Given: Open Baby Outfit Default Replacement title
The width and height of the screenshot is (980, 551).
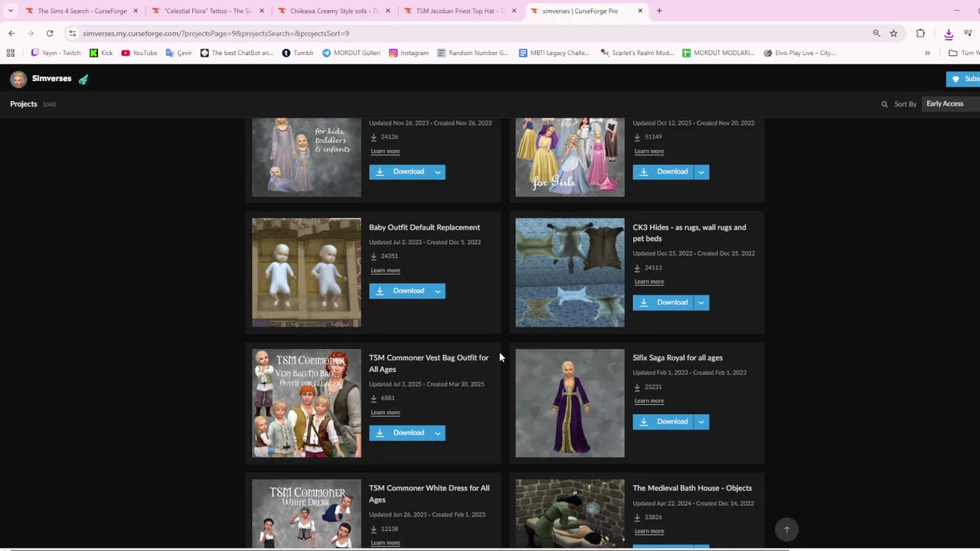Looking at the screenshot, I should click(x=424, y=227).
